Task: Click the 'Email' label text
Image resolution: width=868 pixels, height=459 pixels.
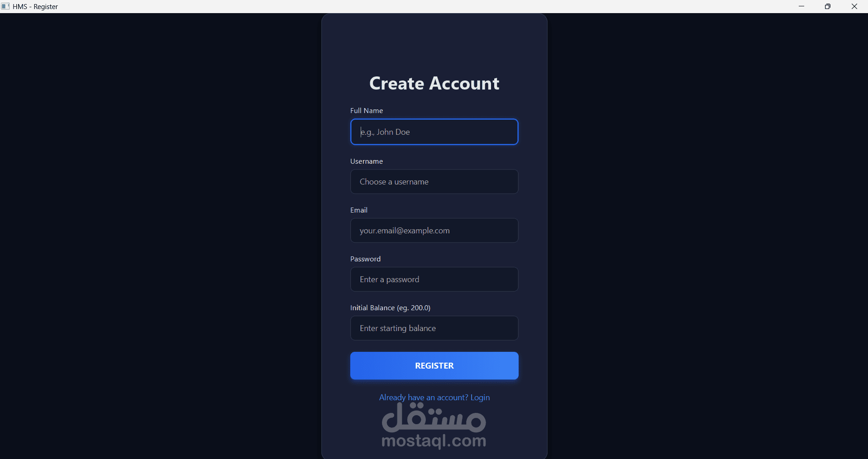Action: coord(359,210)
